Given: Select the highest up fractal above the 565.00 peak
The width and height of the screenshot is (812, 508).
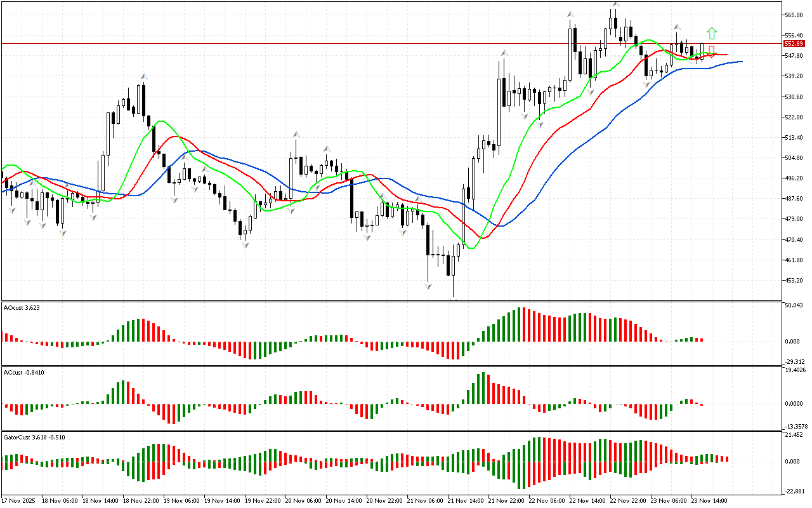Looking at the screenshot, I should pyautogui.click(x=615, y=4).
